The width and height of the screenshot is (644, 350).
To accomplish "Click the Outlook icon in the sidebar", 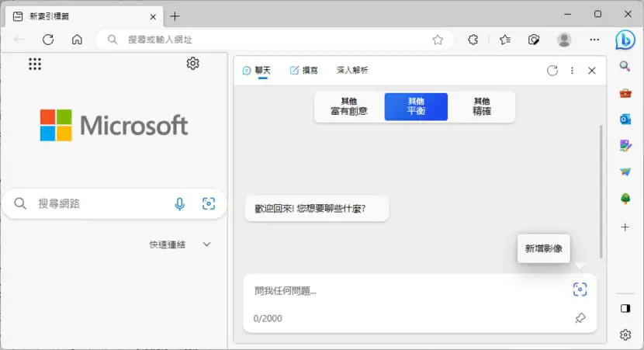I will (625, 120).
